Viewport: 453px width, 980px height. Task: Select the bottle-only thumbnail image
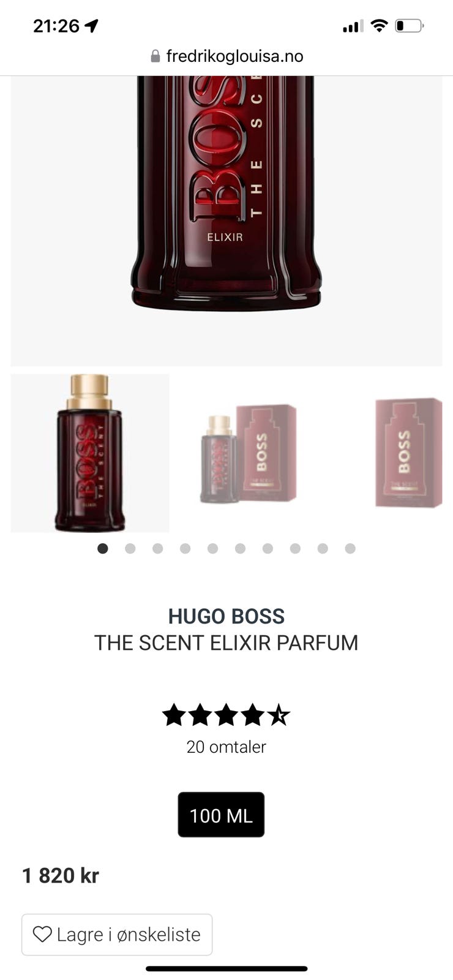pos(90,453)
